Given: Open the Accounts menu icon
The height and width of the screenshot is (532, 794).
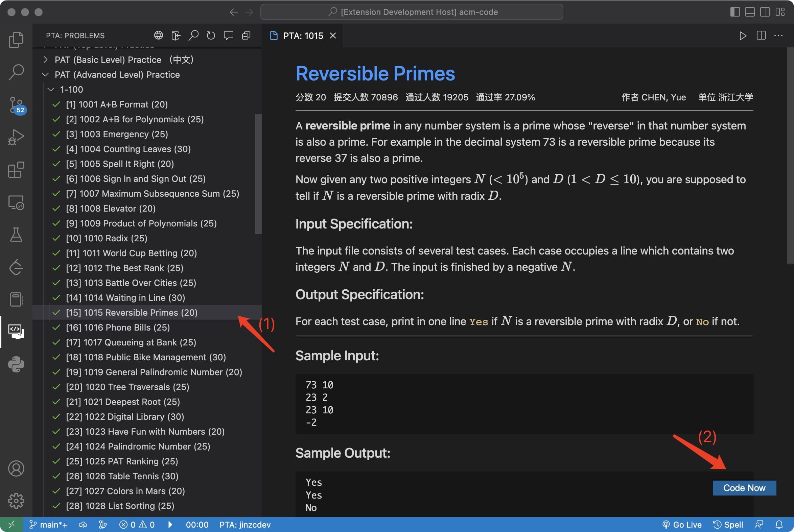Looking at the screenshot, I should (16, 468).
